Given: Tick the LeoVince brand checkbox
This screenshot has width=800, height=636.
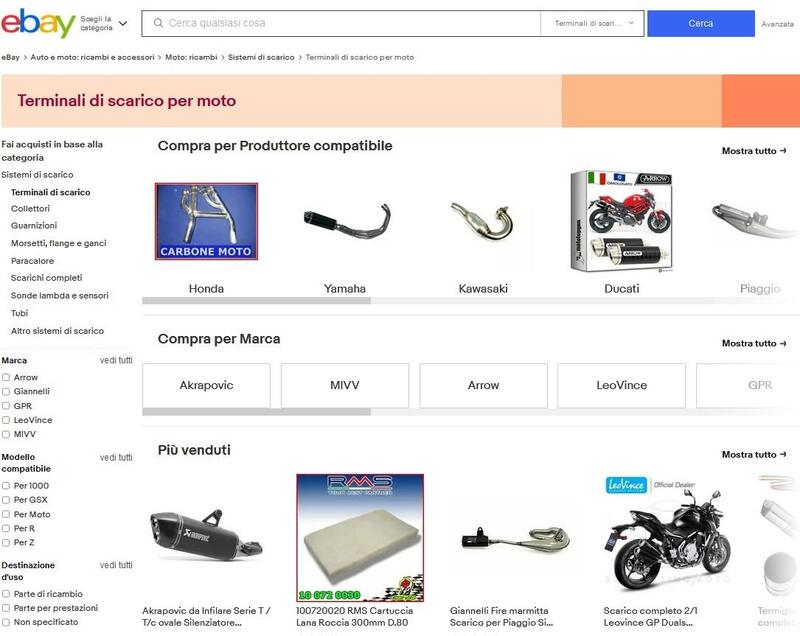Looking at the screenshot, I should point(6,420).
